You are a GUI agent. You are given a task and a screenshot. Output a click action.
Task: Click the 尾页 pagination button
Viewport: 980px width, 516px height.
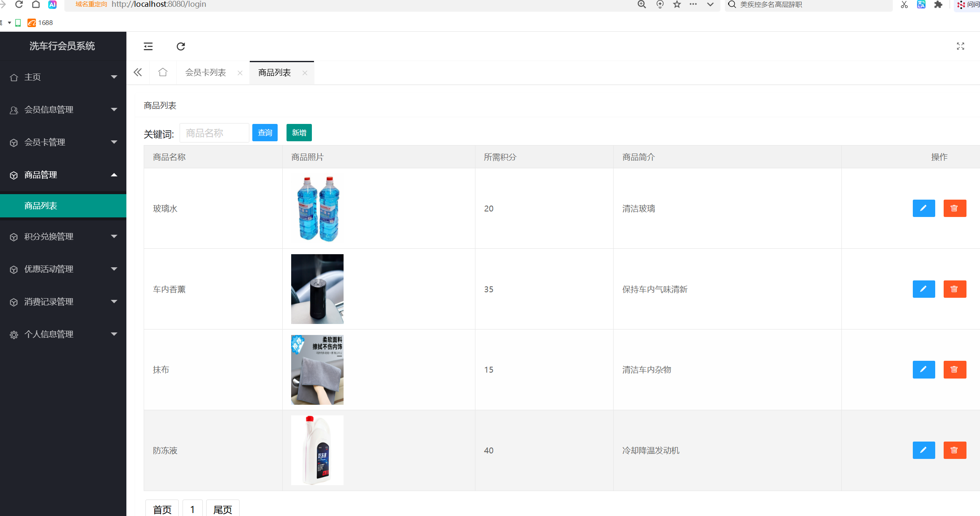click(223, 509)
